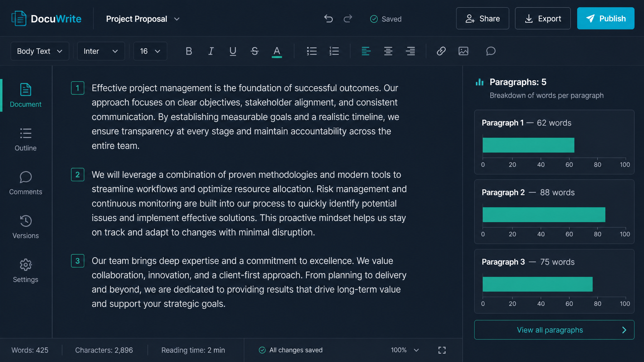Insert a bulleted list
The width and height of the screenshot is (644, 362).
coord(312,51)
